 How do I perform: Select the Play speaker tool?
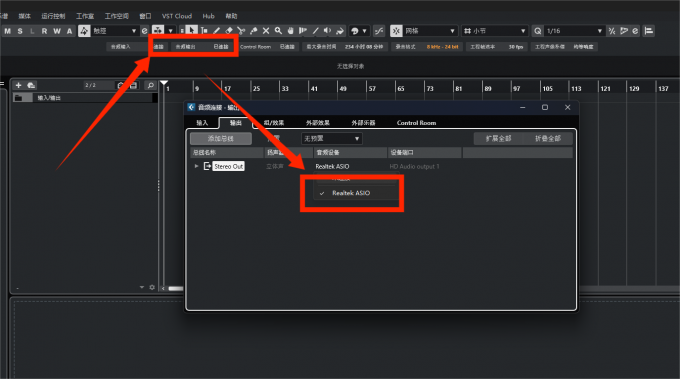pos(327,31)
